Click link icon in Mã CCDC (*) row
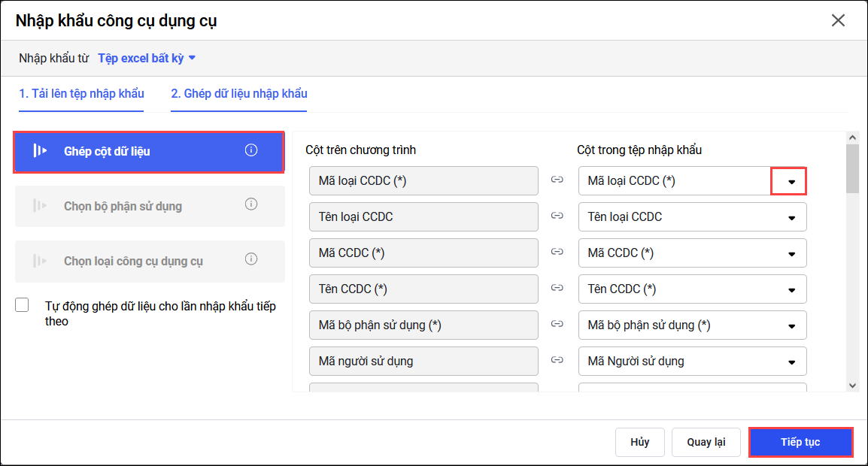 (557, 253)
